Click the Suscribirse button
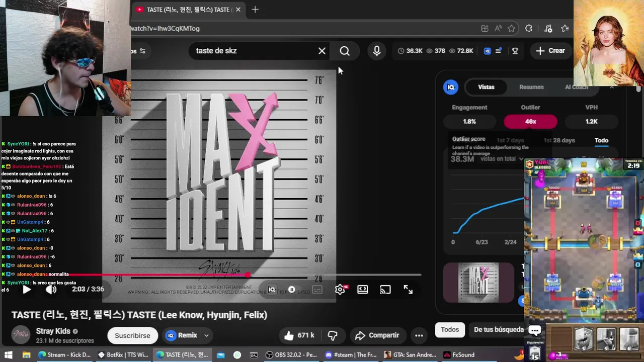 pyautogui.click(x=132, y=335)
